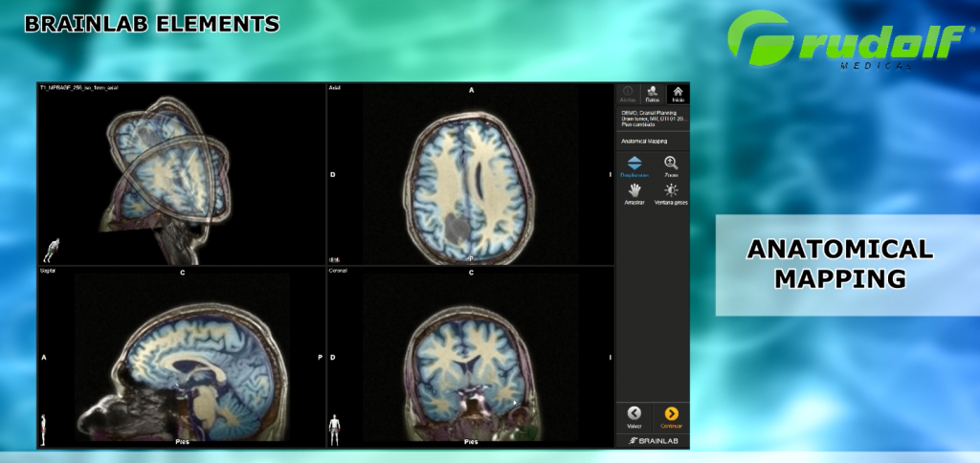Go to Inicio home icon

tap(678, 94)
